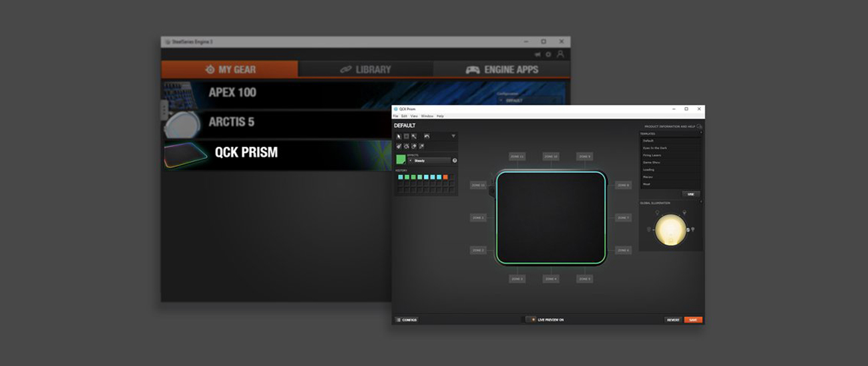
Task: Switch to the My Gear tab
Action: tap(230, 69)
